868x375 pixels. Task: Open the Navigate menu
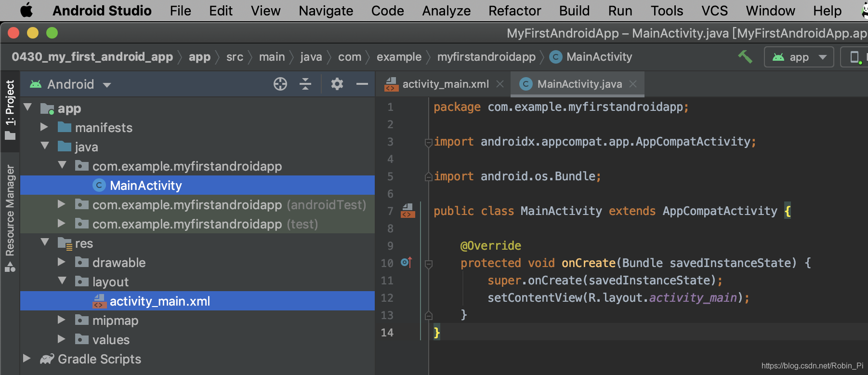point(326,11)
